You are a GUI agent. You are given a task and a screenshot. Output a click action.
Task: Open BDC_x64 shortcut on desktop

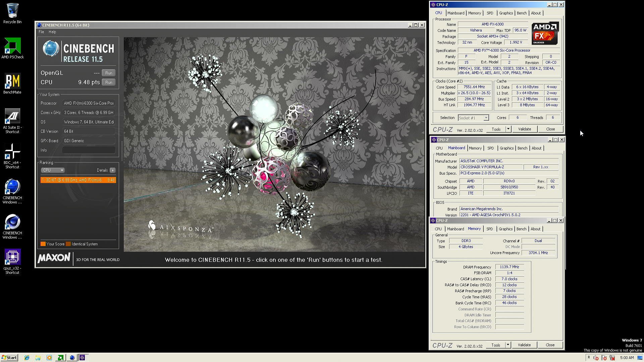12,156
